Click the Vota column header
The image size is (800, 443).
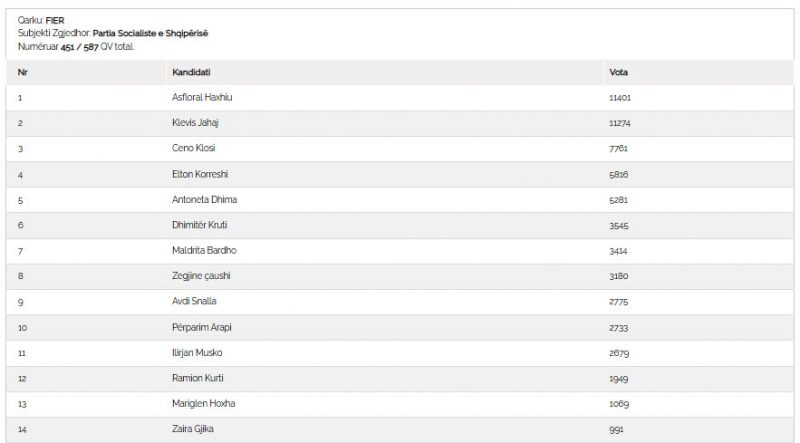coord(618,73)
